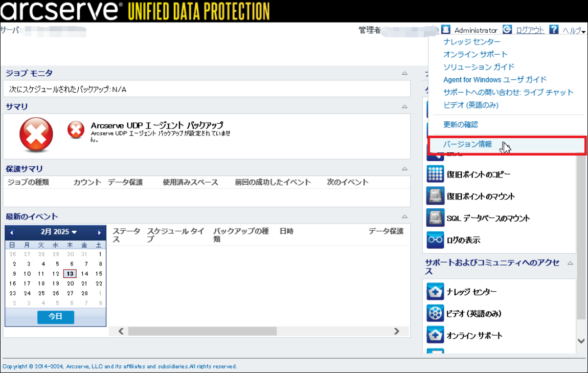Open ログの表示 task
Viewport: 588px width, 373px height.
pos(463,240)
